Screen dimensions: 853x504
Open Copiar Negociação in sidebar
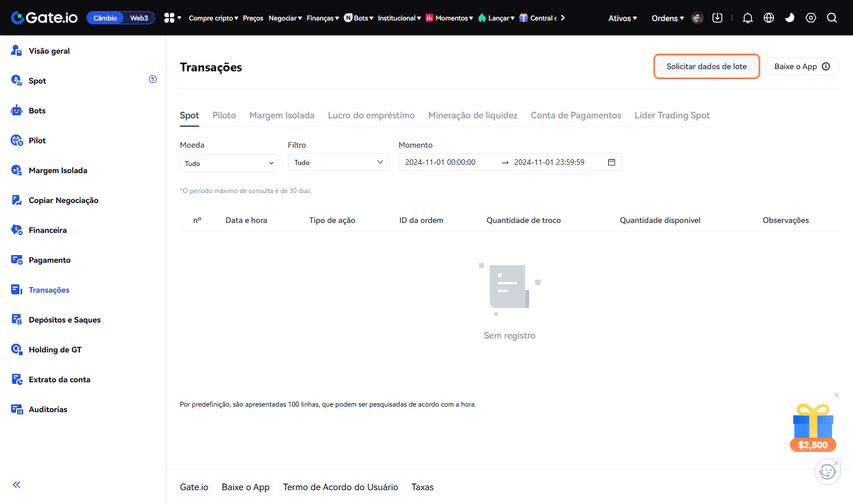pos(64,200)
